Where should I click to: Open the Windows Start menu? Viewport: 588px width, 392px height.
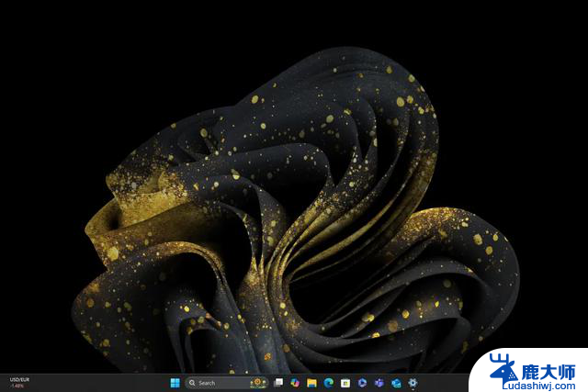coord(175,383)
